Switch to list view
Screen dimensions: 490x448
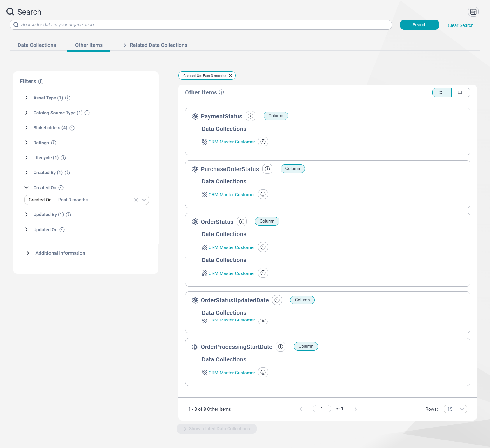pos(460,92)
